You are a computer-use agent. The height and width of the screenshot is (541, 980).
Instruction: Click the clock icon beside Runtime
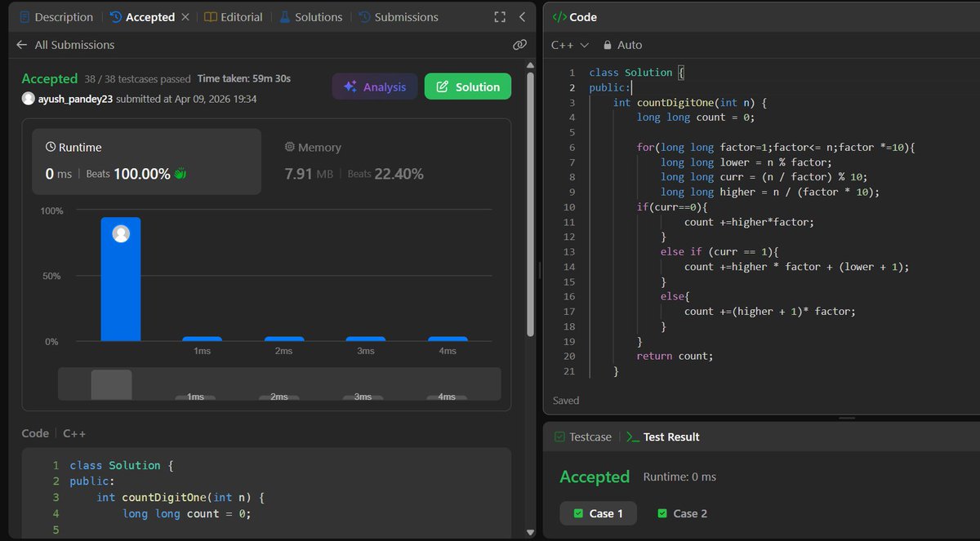point(51,148)
